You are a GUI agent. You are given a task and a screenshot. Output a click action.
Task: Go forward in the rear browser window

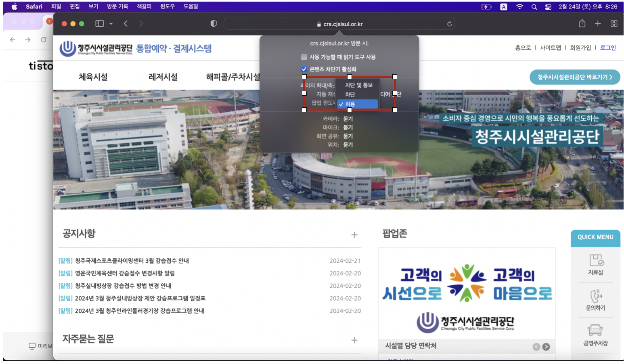pos(28,40)
